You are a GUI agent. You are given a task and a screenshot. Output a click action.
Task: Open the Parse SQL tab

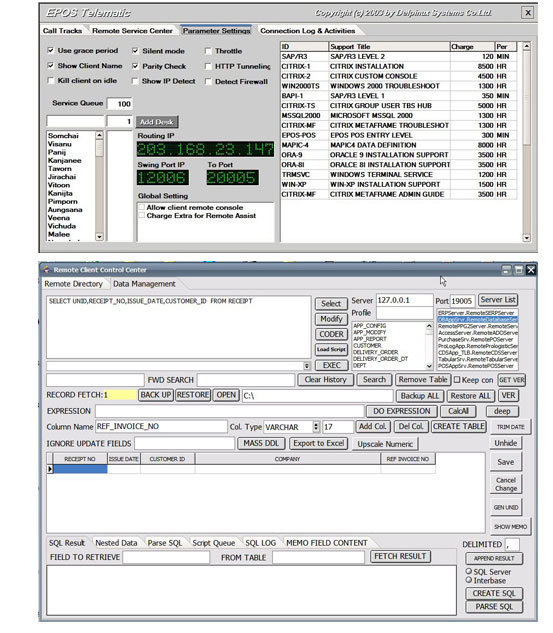click(x=165, y=543)
